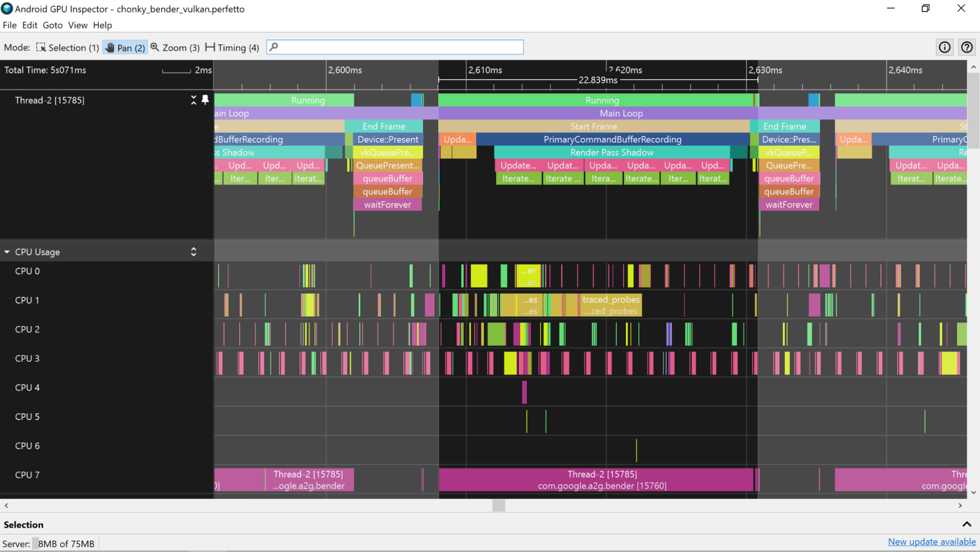This screenshot has height=552, width=980.
Task: Click the pin icon on Thread-2 panel
Action: [x=206, y=100]
